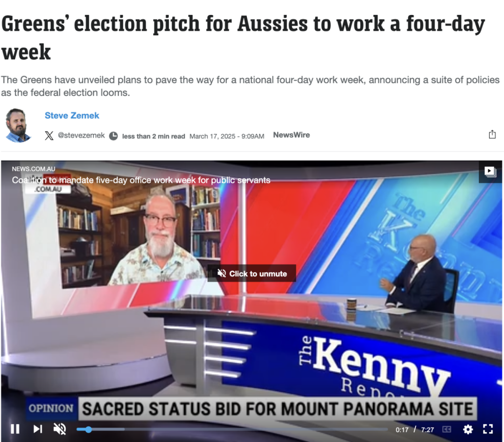Click the "Click to unmute" overlay
The width and height of the screenshot is (504, 442).
pos(252,273)
